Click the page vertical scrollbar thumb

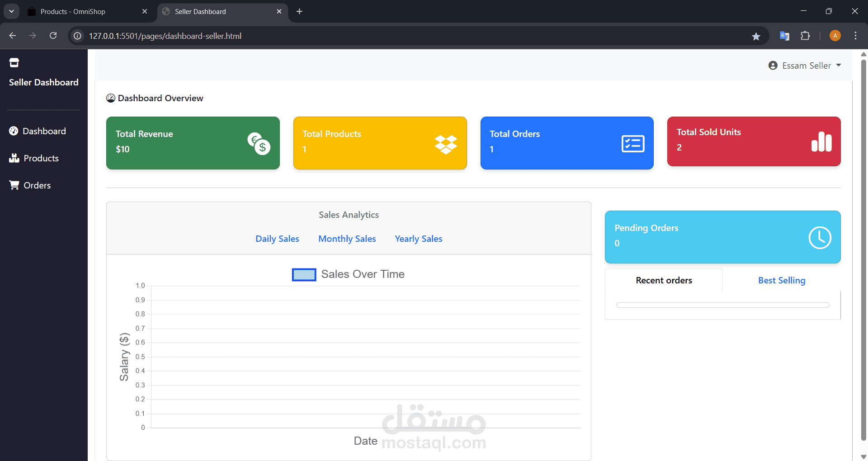click(863, 249)
